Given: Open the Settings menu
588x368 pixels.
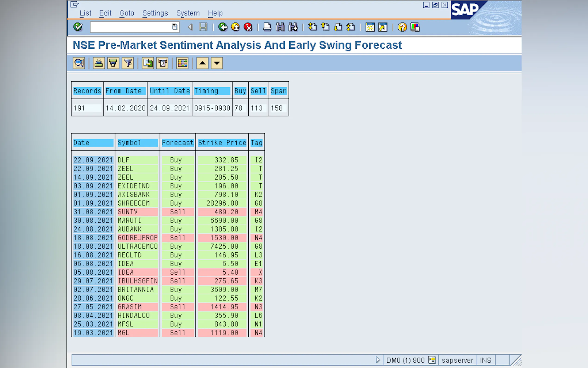Looking at the screenshot, I should (x=155, y=13).
